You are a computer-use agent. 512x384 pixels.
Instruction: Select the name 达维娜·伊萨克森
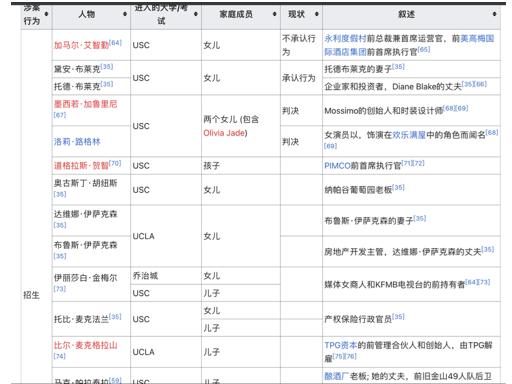coord(86,214)
